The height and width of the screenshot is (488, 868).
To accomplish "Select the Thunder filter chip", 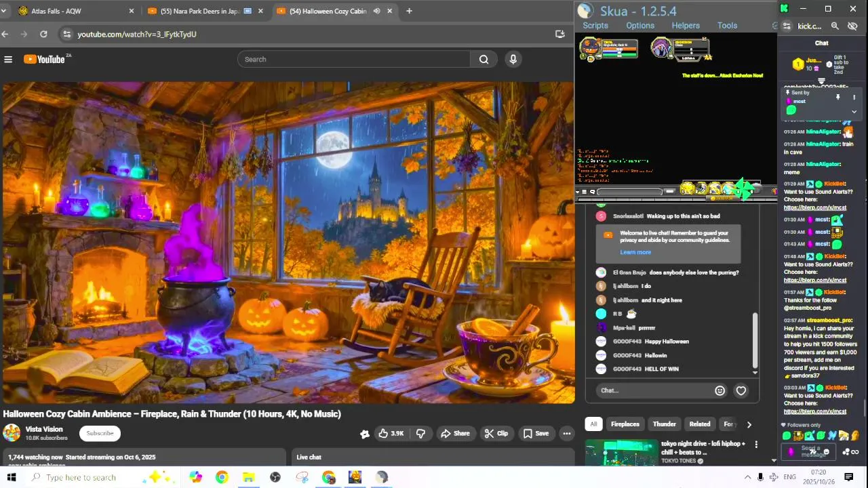I will coord(664,424).
